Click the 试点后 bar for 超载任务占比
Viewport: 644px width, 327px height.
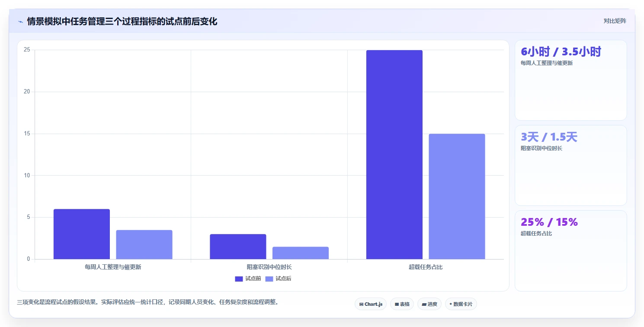pyautogui.click(x=457, y=196)
